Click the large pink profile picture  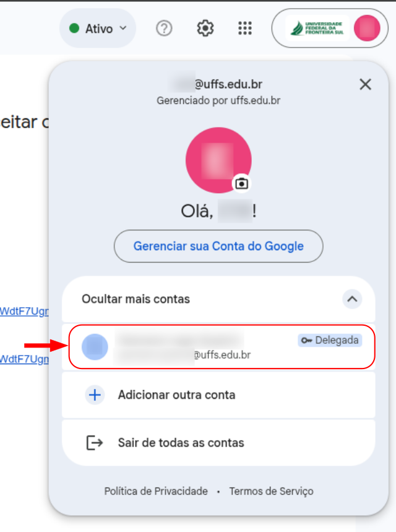218,160
